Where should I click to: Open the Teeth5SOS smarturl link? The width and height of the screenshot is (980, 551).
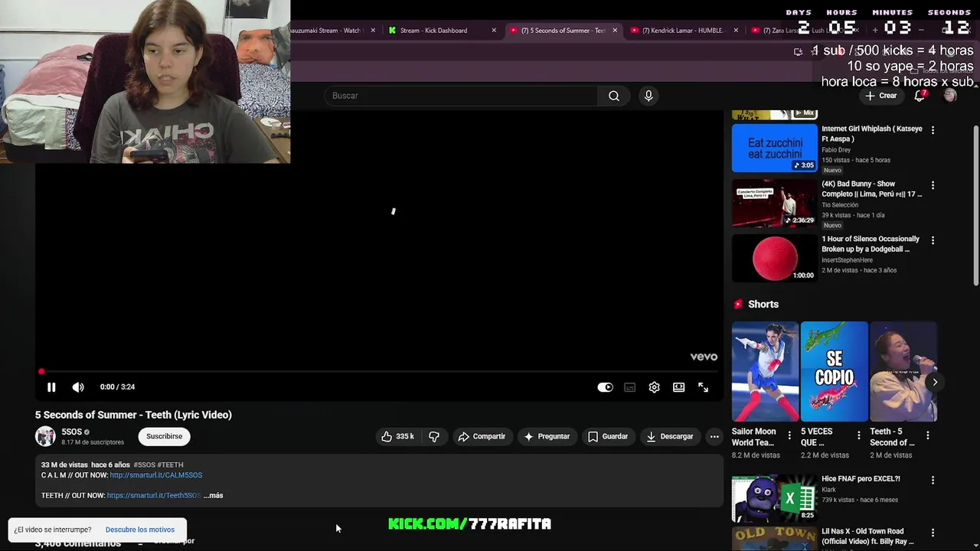154,495
